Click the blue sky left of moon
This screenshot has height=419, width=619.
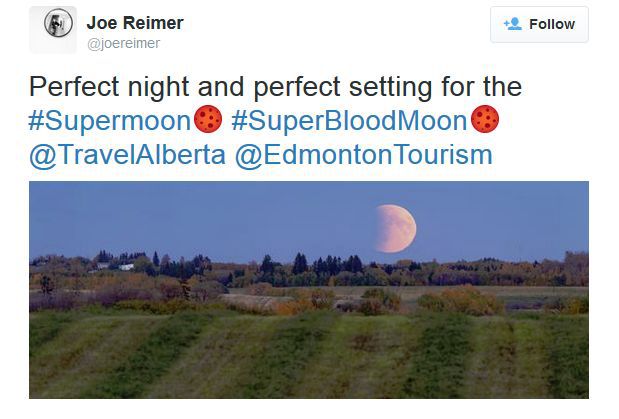coord(200,215)
